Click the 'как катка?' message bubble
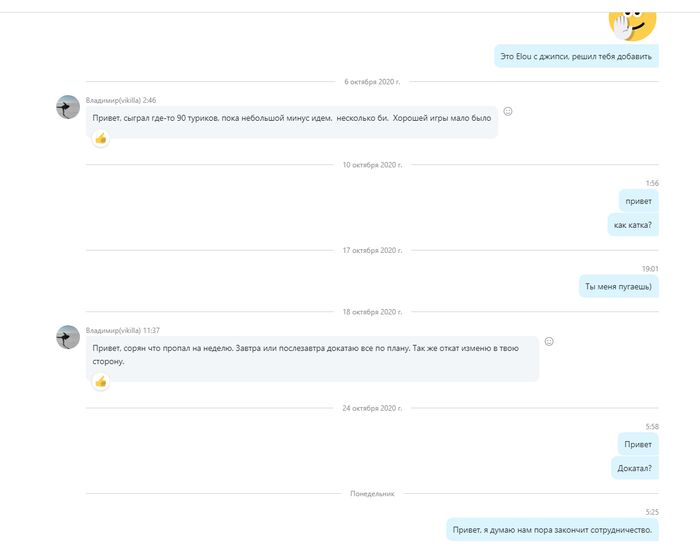 [x=632, y=225]
